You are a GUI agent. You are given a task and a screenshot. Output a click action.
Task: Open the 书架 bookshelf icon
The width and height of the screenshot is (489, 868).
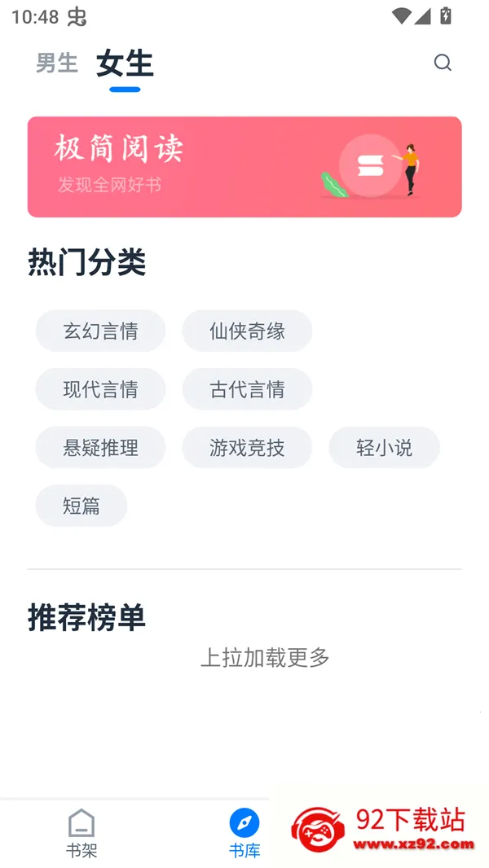(x=81, y=824)
